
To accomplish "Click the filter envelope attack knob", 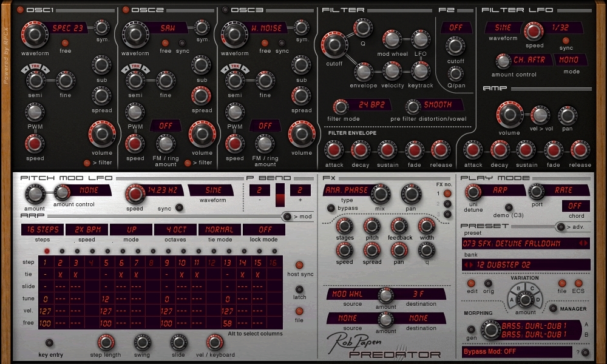I will tap(334, 150).
